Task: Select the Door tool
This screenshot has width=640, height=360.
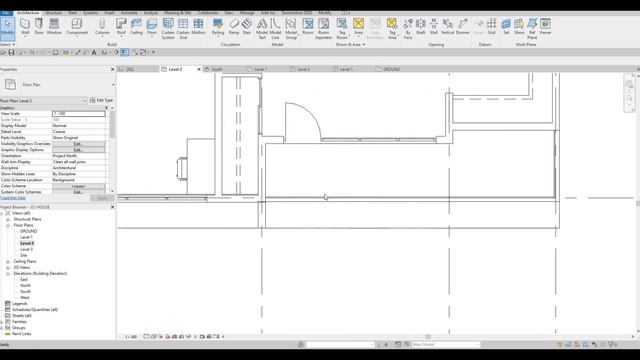Action: pyautogui.click(x=39, y=27)
